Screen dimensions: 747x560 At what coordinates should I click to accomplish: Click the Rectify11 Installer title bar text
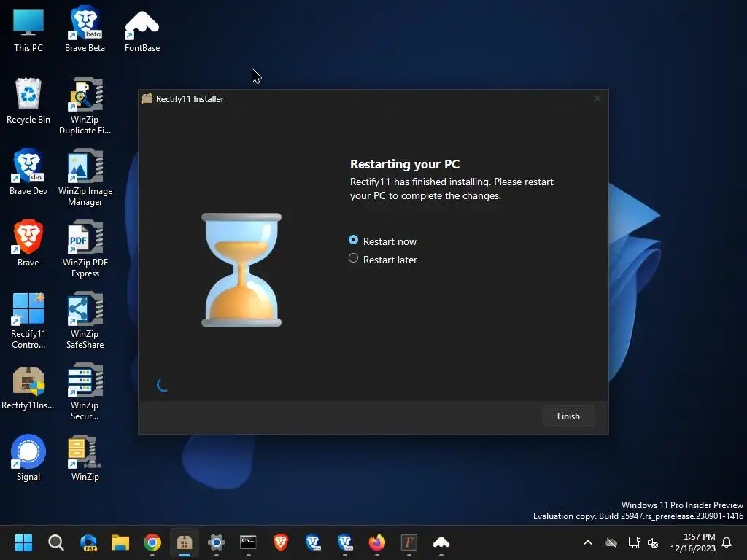pos(190,99)
